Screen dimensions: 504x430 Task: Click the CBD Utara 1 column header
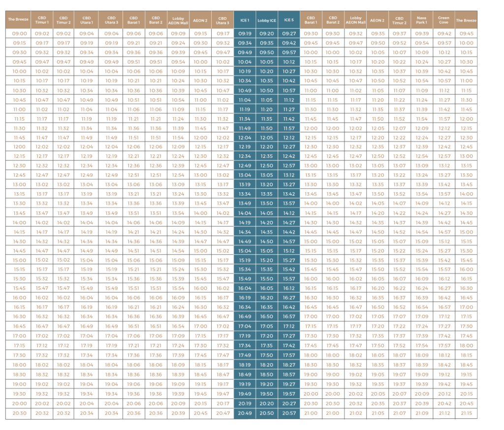click(87, 20)
